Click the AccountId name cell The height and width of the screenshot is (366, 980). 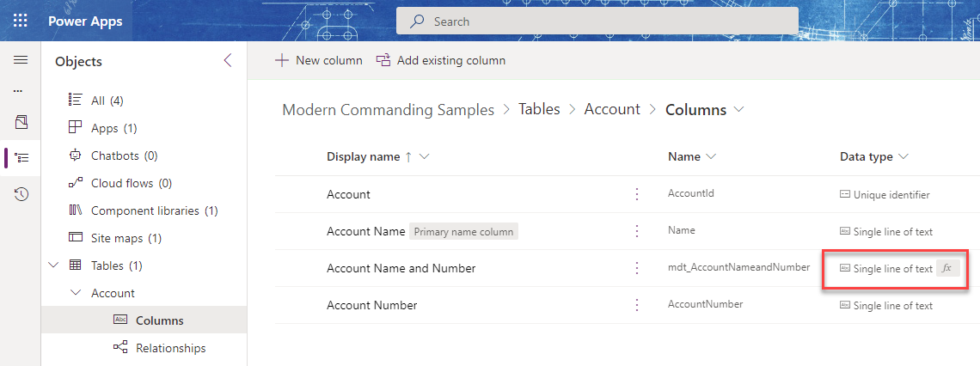(x=690, y=193)
